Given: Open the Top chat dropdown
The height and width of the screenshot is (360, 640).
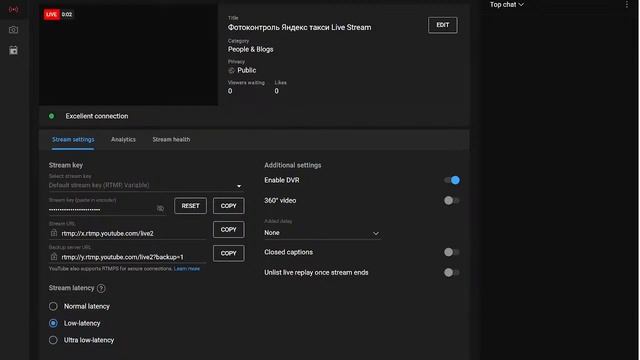Looking at the screenshot, I should pyautogui.click(x=507, y=4).
